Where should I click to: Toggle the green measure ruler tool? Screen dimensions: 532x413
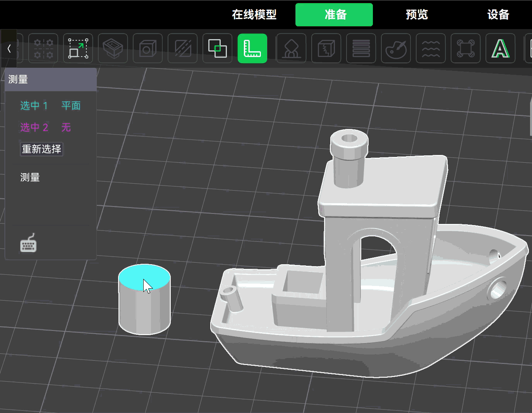pos(252,48)
